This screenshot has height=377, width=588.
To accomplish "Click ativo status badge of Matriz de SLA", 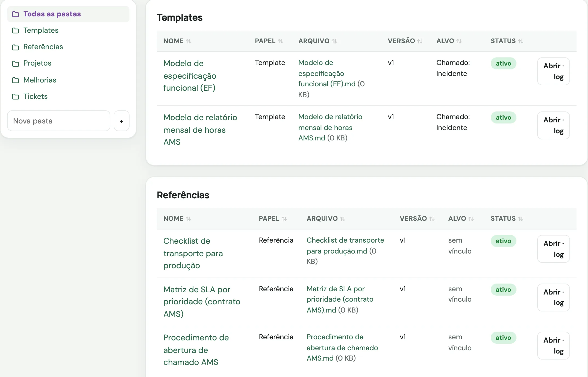I will coord(503,290).
